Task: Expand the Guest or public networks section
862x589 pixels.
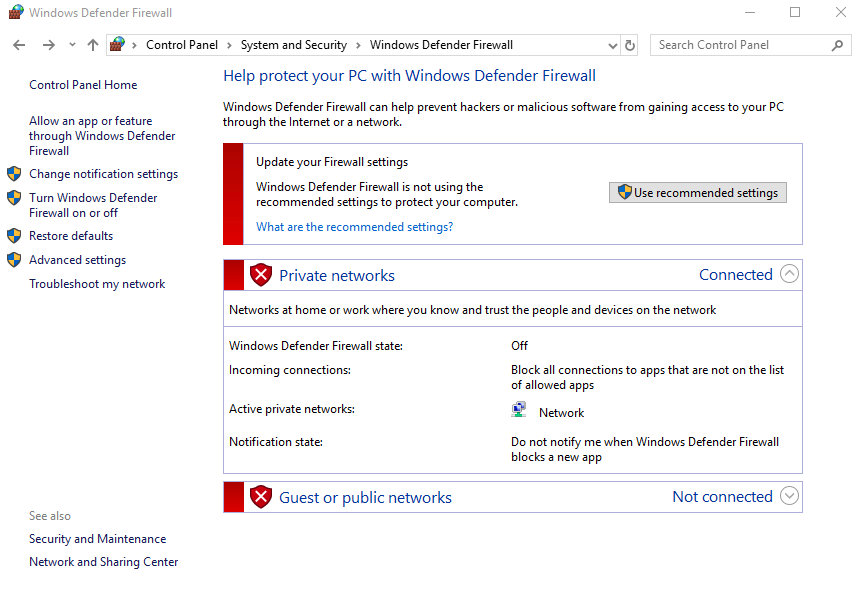Action: [789, 496]
